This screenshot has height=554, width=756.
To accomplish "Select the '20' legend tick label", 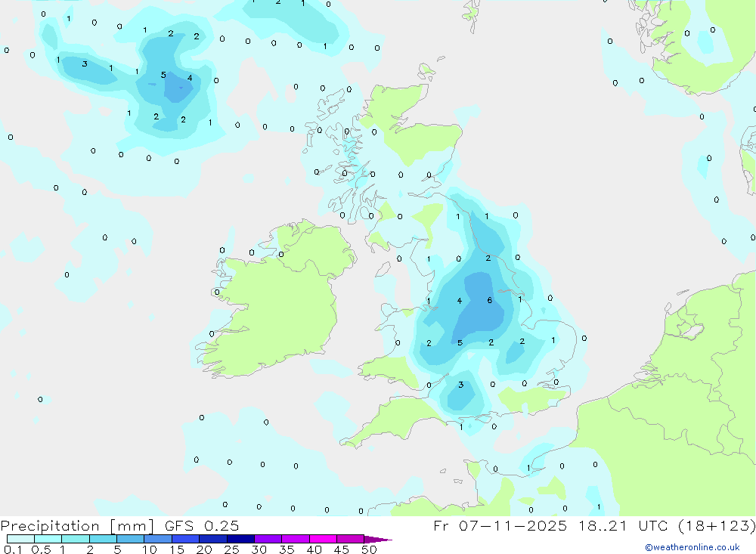I will [x=204, y=549].
